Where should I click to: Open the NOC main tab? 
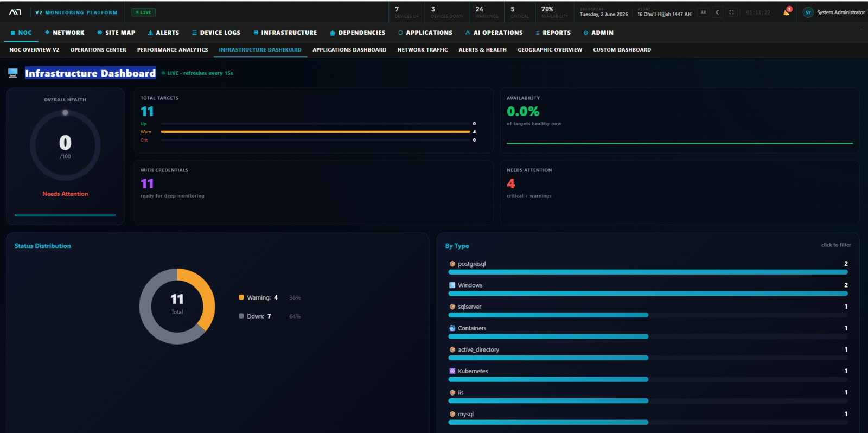(x=21, y=33)
